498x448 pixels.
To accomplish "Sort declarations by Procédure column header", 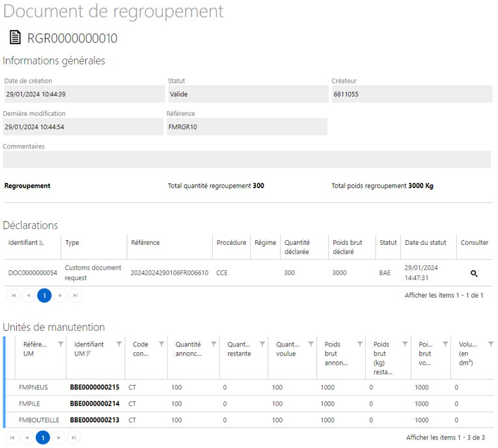I will [x=232, y=243].
